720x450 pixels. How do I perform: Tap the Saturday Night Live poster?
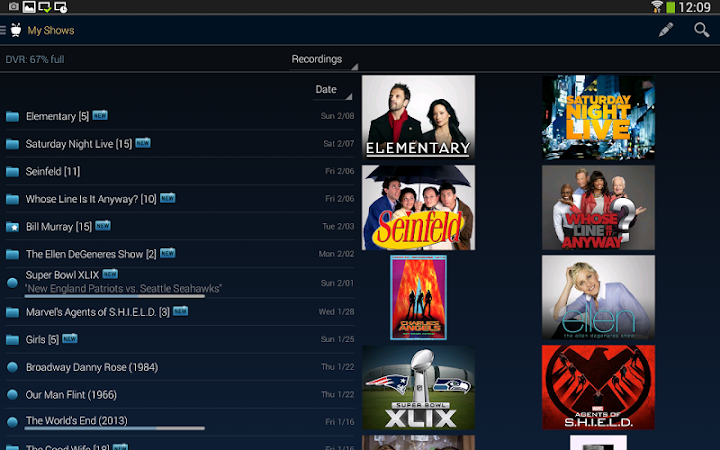(x=598, y=117)
